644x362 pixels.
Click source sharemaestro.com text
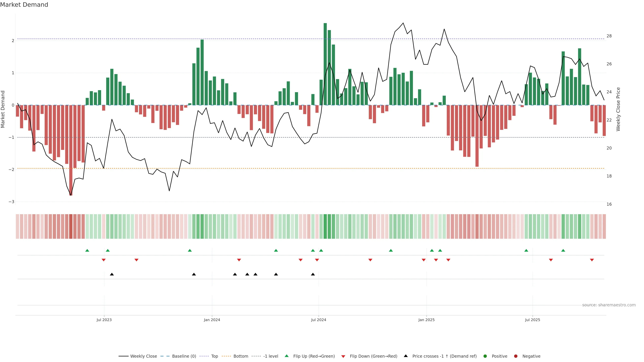point(609,305)
